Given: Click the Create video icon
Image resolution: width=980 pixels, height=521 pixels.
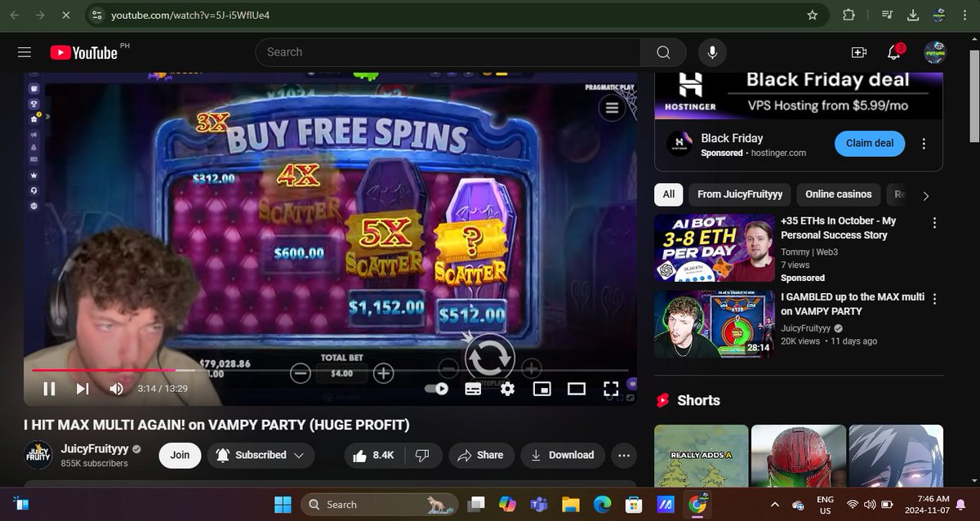Looking at the screenshot, I should [x=858, y=51].
